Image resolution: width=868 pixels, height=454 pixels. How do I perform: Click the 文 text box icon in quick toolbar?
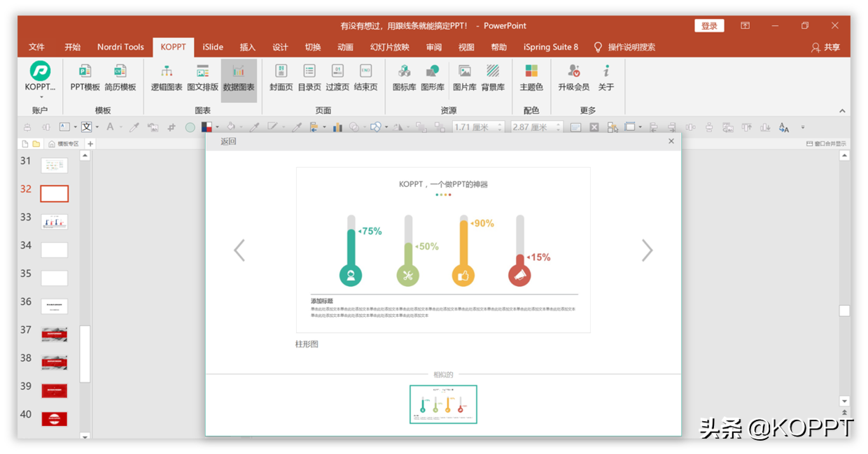pos(85,127)
